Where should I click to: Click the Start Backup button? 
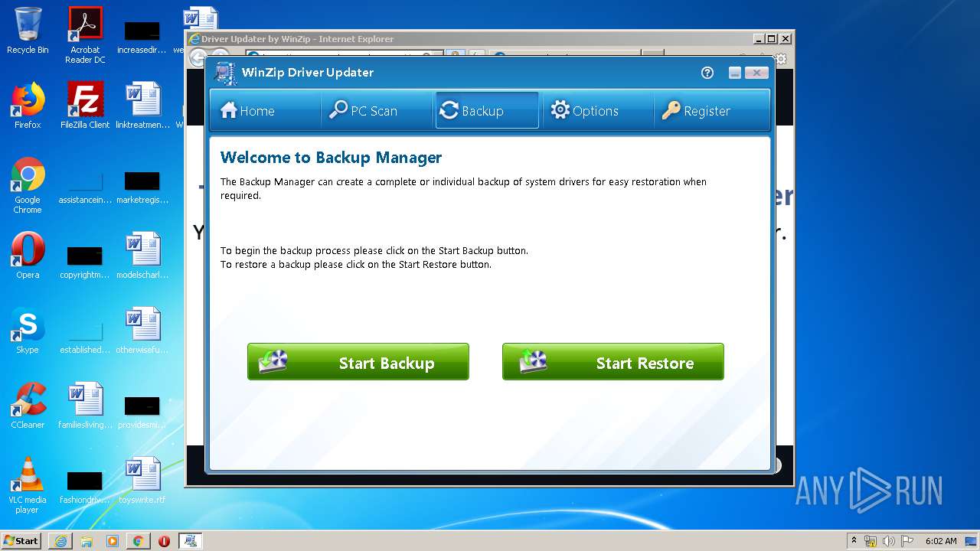click(x=358, y=361)
